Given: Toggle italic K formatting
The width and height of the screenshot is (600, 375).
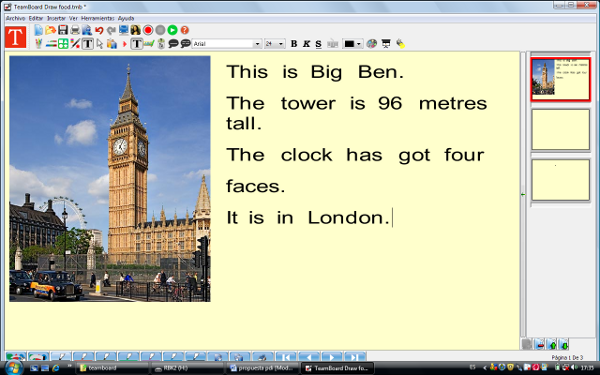Looking at the screenshot, I should (x=306, y=44).
